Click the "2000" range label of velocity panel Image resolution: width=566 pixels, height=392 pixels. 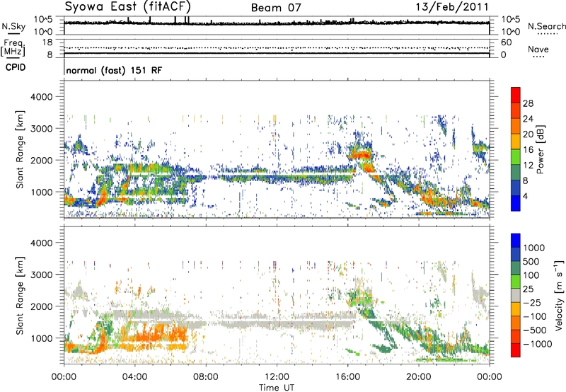(41, 306)
